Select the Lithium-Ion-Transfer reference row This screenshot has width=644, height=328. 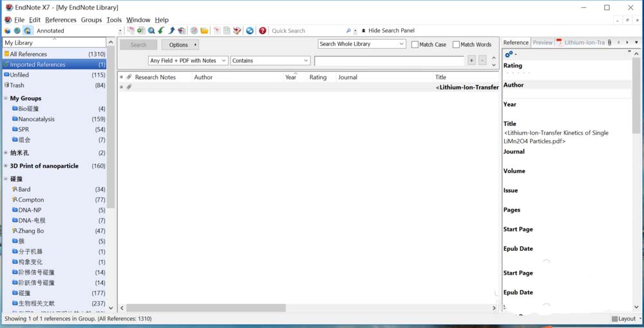[308, 87]
